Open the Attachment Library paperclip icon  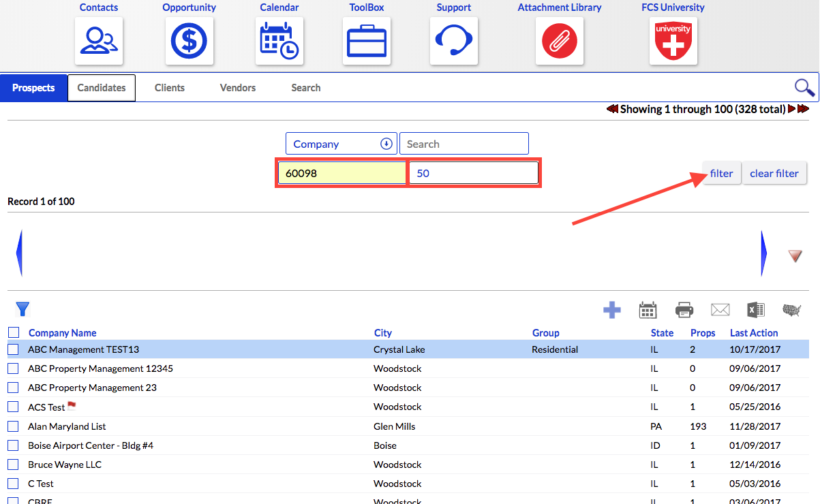pos(560,41)
